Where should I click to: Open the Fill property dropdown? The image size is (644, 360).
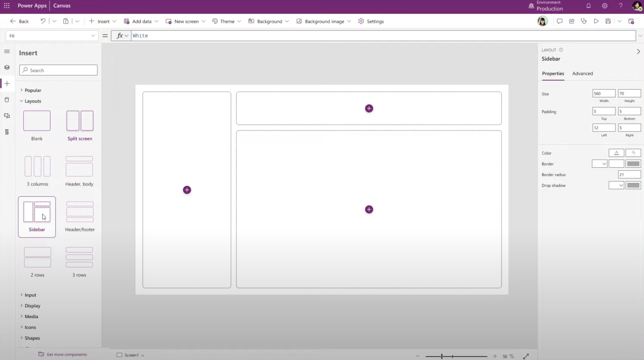click(x=52, y=36)
